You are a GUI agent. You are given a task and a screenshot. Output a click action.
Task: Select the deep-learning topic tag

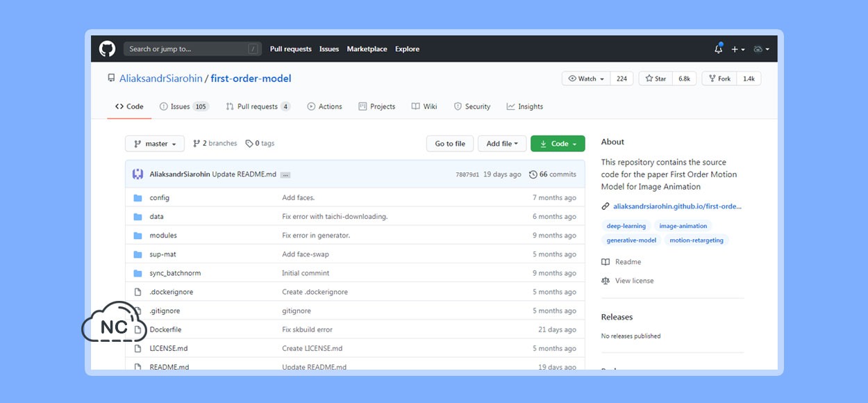[626, 226]
